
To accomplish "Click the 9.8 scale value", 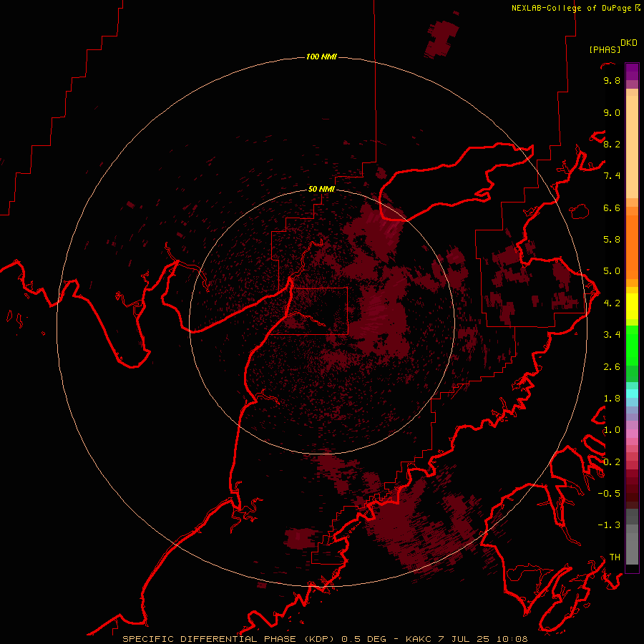I will point(612,80).
